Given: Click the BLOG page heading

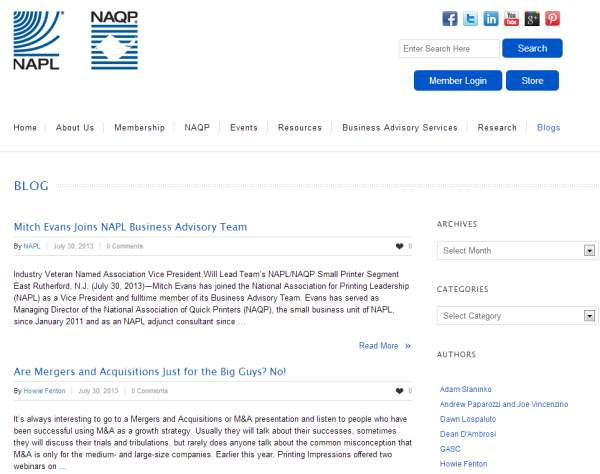Looking at the screenshot, I should click(31, 186).
